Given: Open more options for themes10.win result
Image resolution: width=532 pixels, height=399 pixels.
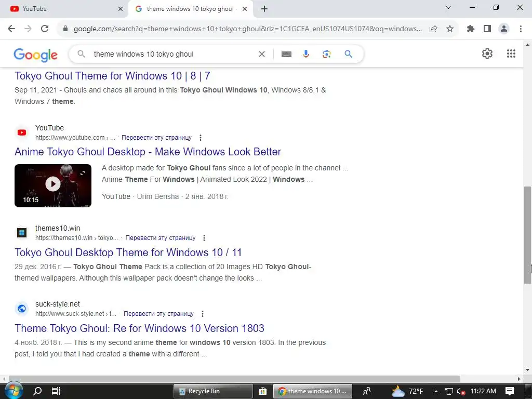Looking at the screenshot, I should coord(204,238).
